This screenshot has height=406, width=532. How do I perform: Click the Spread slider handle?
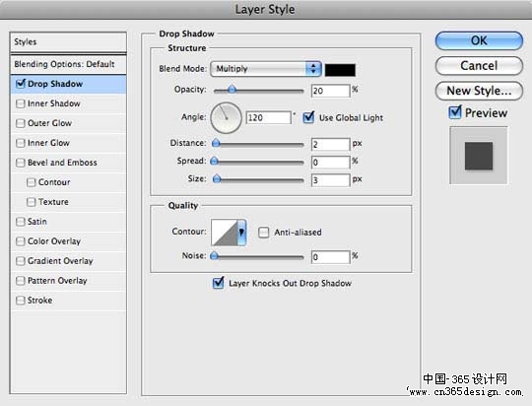(214, 161)
